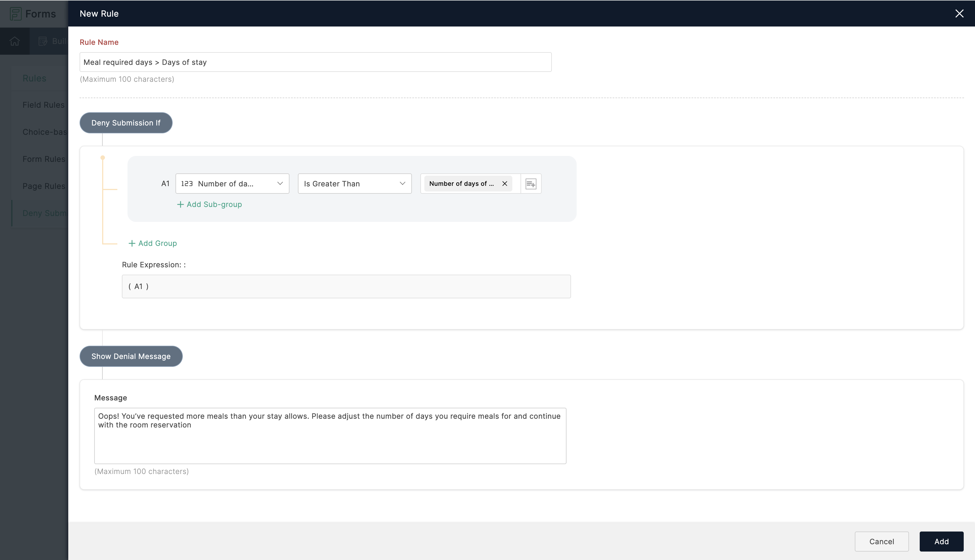Click the Add Sub-group link

[x=214, y=205]
